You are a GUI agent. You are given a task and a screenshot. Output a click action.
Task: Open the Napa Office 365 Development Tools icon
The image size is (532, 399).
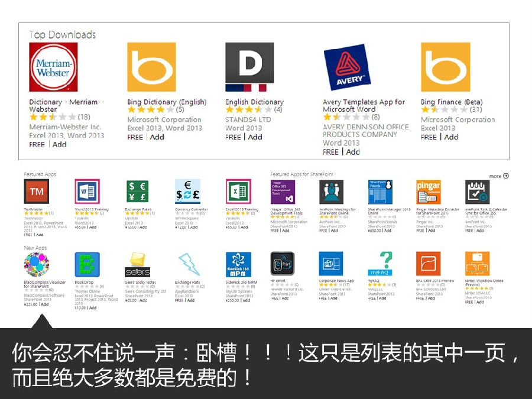coord(283,192)
